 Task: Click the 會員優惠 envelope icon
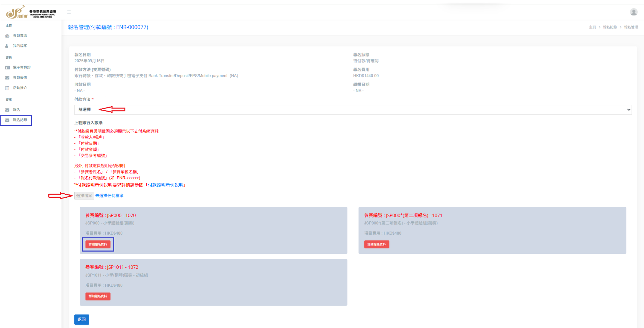coord(7,78)
